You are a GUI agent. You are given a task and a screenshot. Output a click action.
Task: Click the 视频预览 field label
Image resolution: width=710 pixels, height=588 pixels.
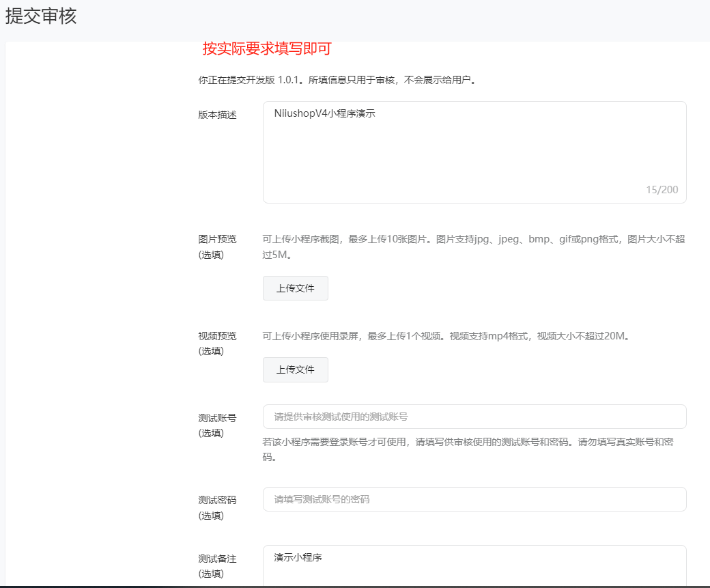point(217,336)
